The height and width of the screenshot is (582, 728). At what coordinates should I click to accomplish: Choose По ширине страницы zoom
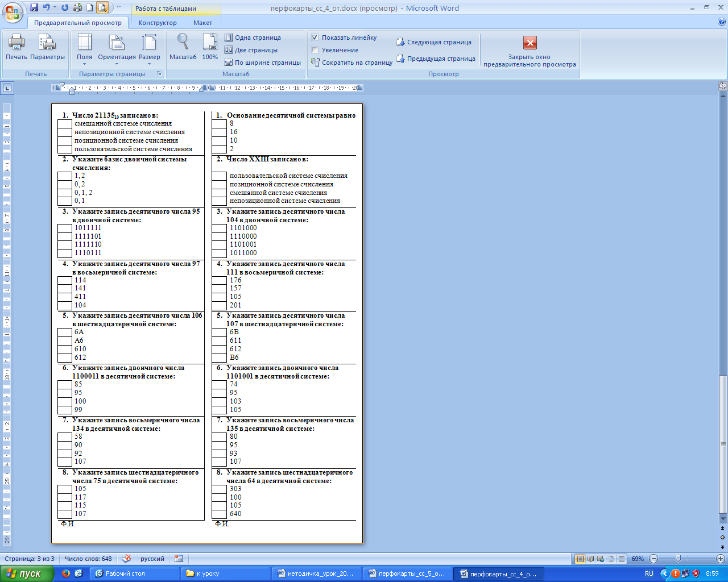click(263, 63)
